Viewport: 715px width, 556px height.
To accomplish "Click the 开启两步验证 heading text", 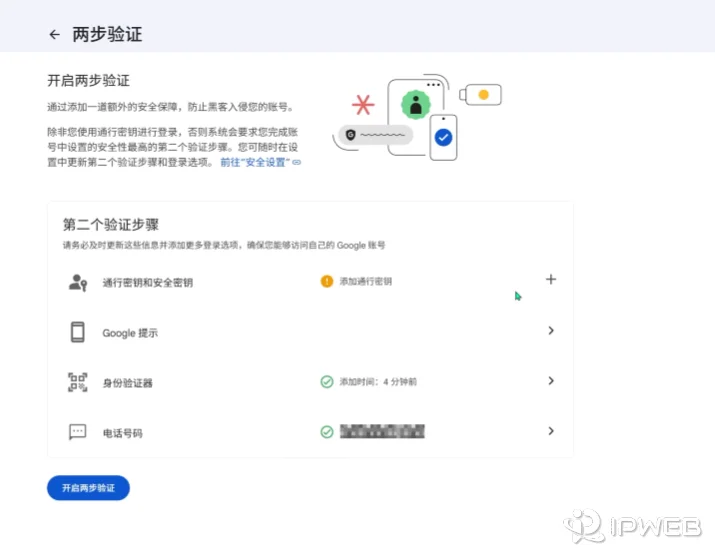I will (88, 81).
